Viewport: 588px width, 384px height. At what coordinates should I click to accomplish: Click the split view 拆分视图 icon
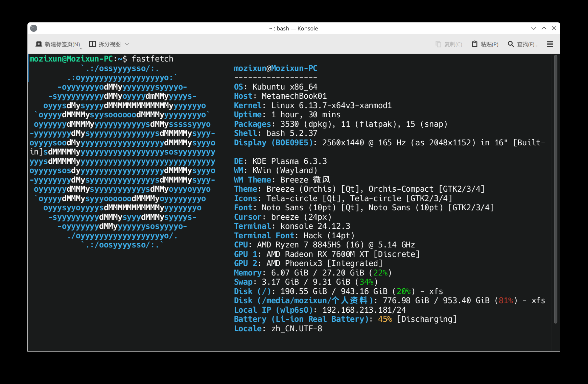(x=92, y=44)
